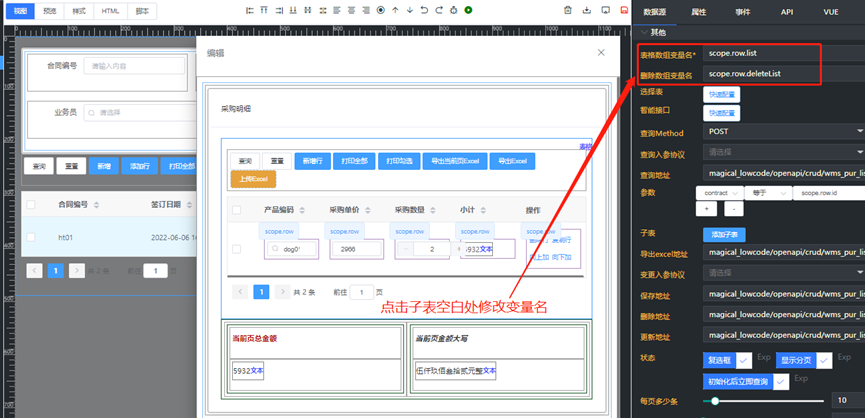The image size is (865, 418).
Task: Open the 等于 operator dropdown
Action: [x=767, y=193]
